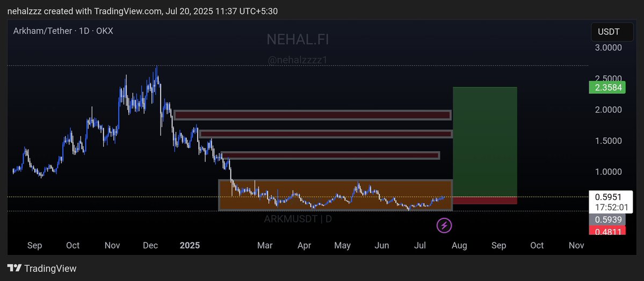Viewport: 644px width, 281px height.
Task: Click the 0.5939 gray price label
Action: point(606,219)
